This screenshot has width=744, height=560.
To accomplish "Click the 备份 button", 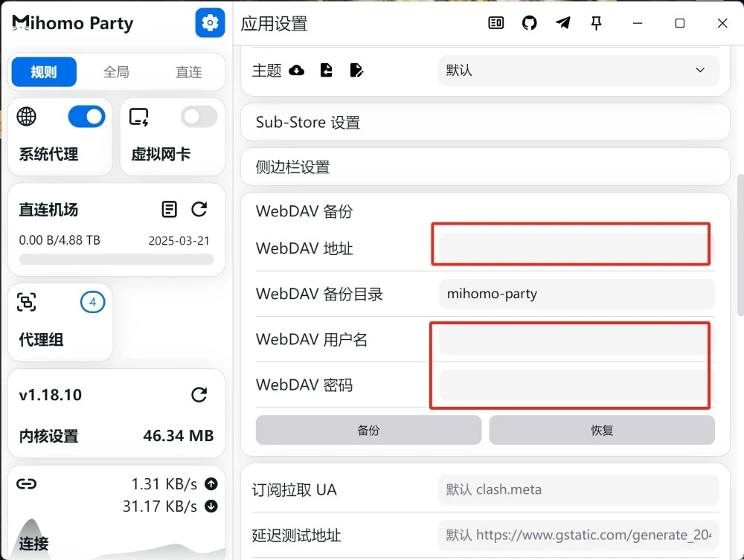I will pos(369,430).
